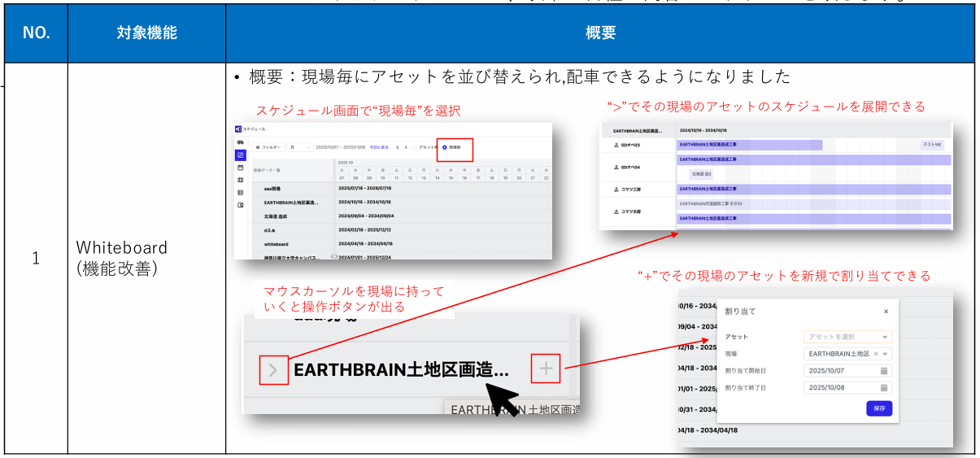Open the schedule icon in the left sidebar
Screen dimensions: 980x458
pos(240,155)
